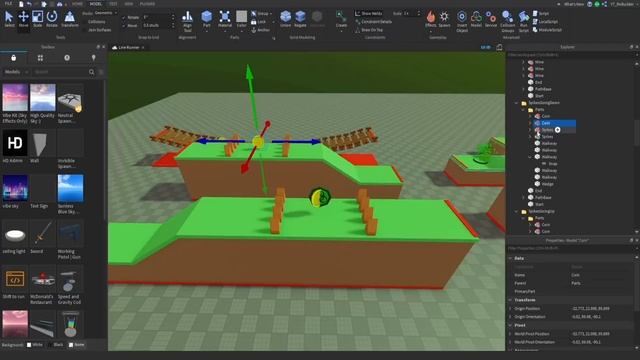Toggle the Collisions checkbox

(x=84, y=22)
